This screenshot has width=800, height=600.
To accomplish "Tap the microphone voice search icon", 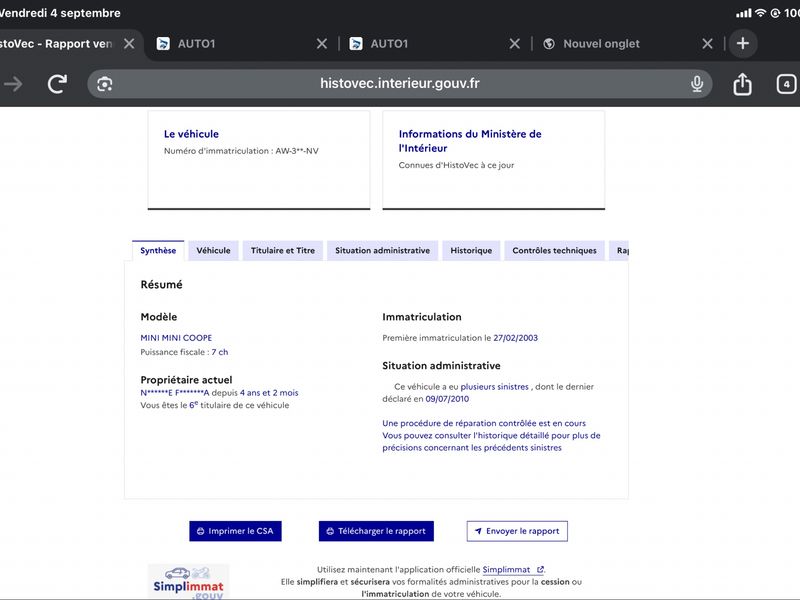I will point(697,84).
